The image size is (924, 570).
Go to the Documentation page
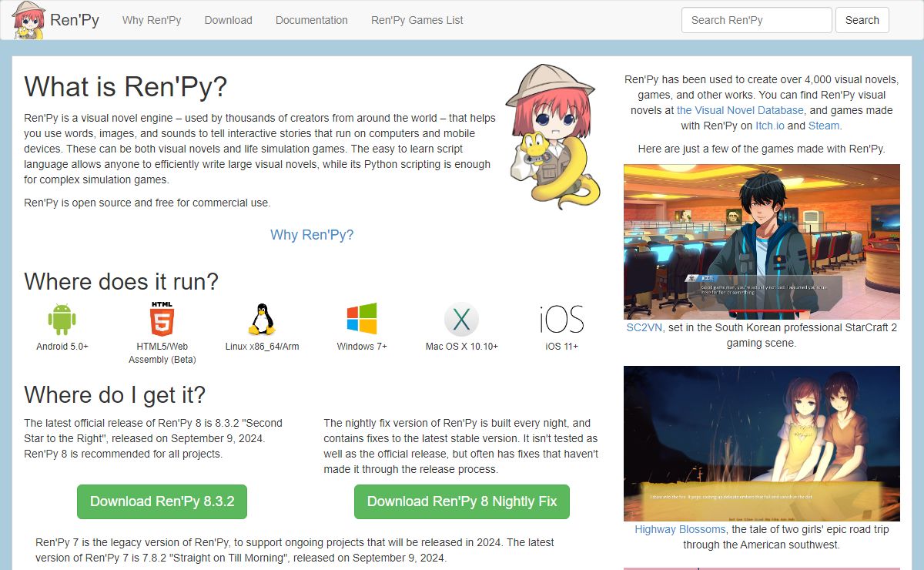pyautogui.click(x=311, y=20)
